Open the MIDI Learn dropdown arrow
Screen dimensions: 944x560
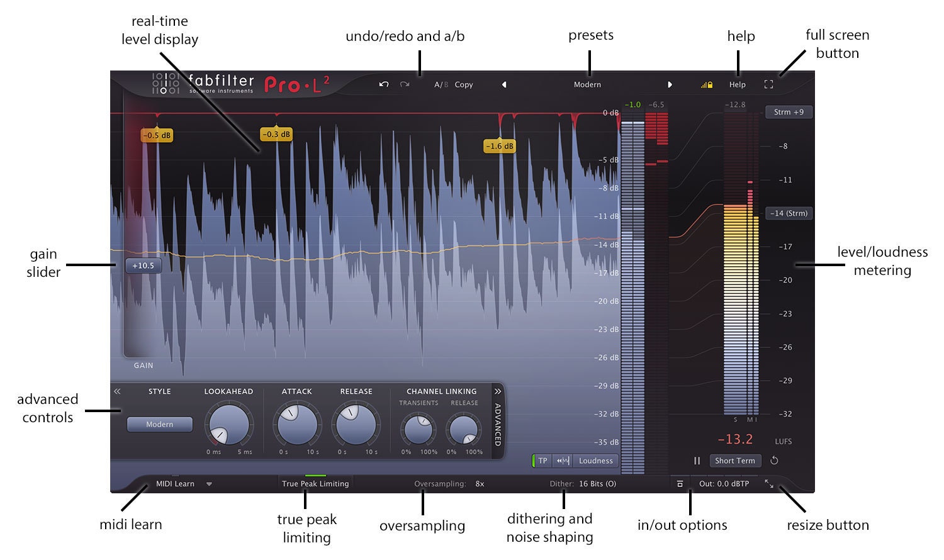click(x=210, y=484)
